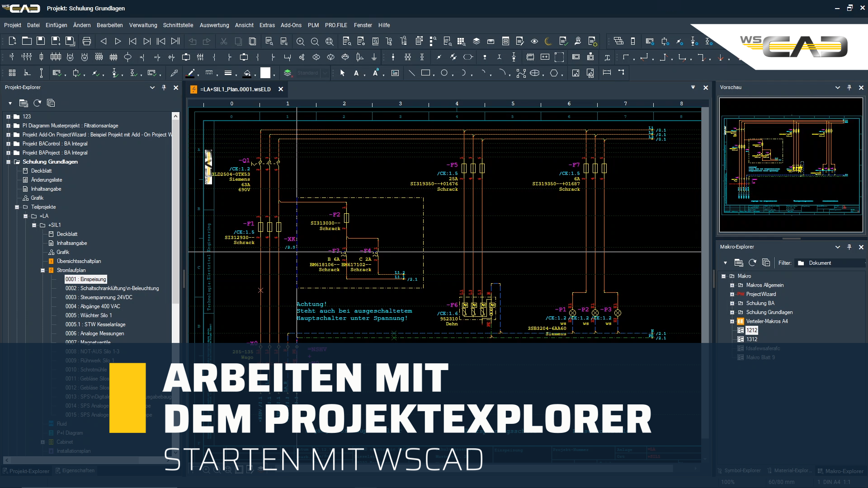Image resolution: width=868 pixels, height=488 pixels.
Task: Open the Print dialog from the toolbar
Action: (x=86, y=41)
